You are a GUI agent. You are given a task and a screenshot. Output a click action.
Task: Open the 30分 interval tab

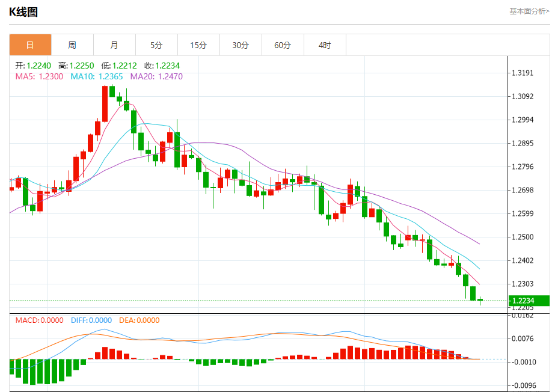pyautogui.click(x=240, y=45)
